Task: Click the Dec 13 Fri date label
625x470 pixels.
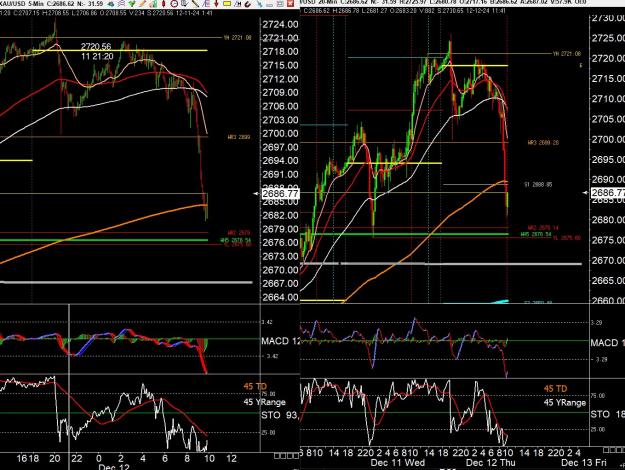Action: (x=584, y=463)
